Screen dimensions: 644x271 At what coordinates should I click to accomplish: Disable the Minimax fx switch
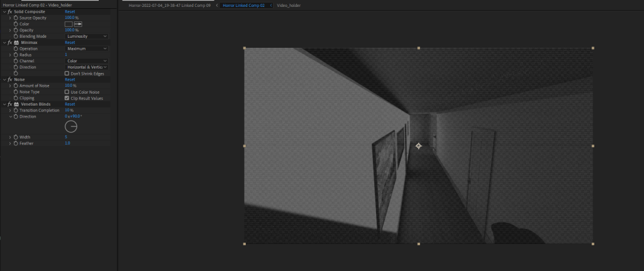pyautogui.click(x=10, y=43)
